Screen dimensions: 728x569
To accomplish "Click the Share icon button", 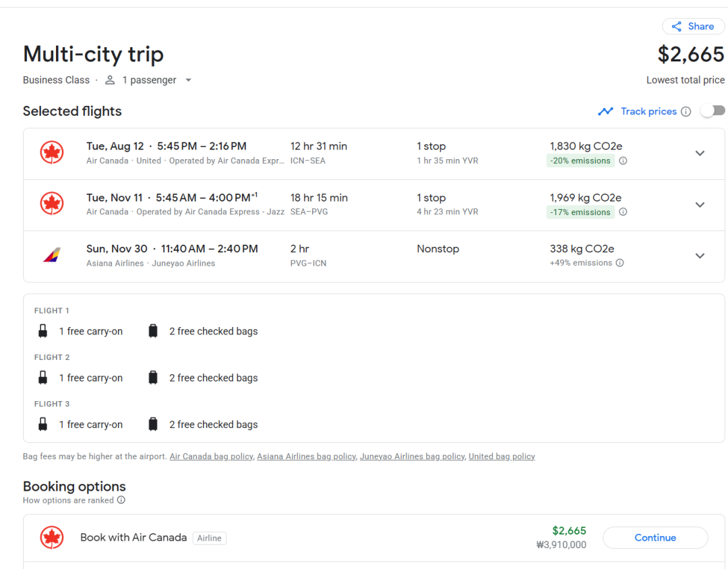I will (x=693, y=26).
